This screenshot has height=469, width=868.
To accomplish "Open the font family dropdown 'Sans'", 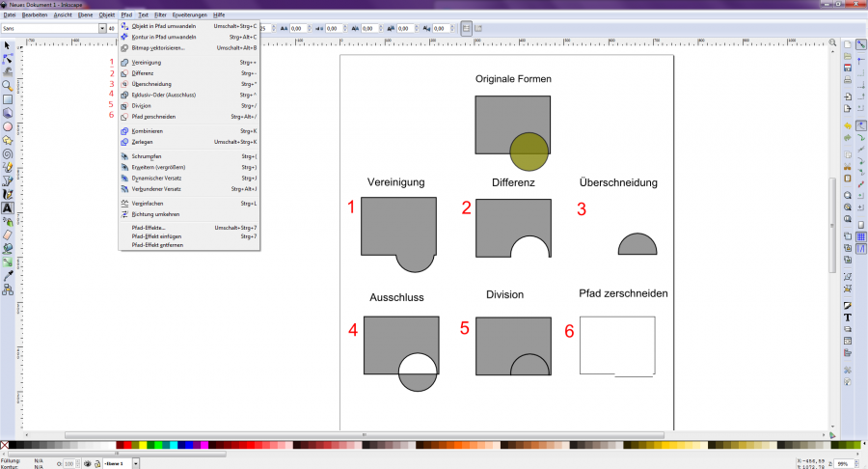I will (101, 28).
